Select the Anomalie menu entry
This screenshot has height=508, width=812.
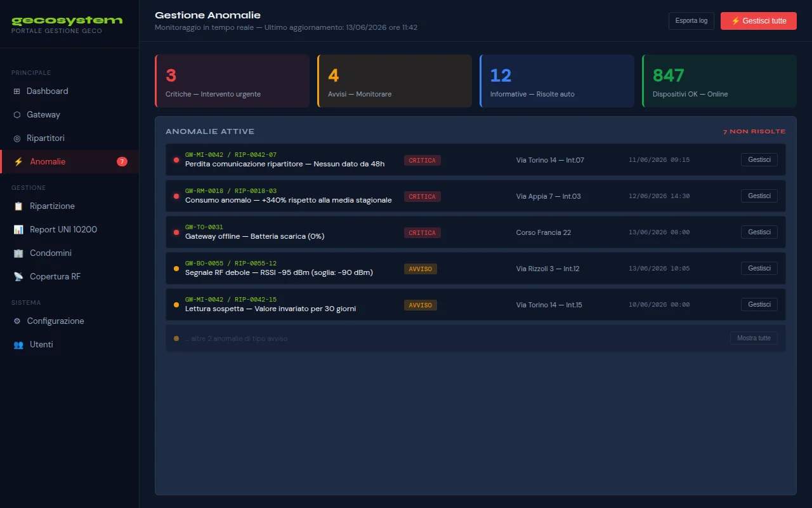click(70, 162)
